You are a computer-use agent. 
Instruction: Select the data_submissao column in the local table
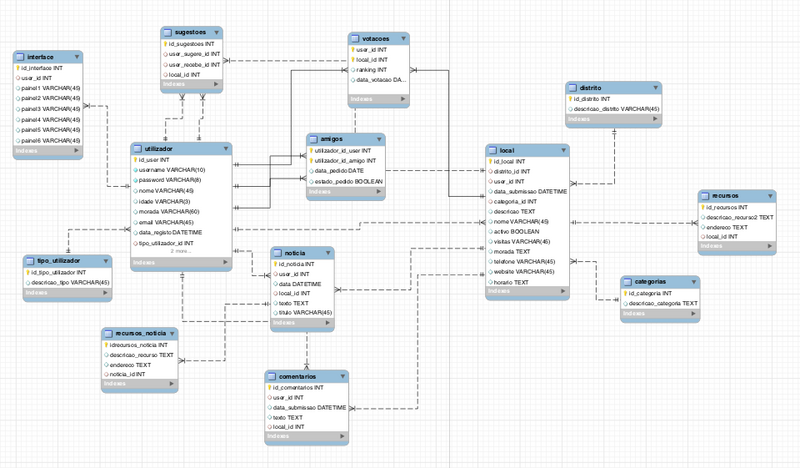pyautogui.click(x=532, y=191)
